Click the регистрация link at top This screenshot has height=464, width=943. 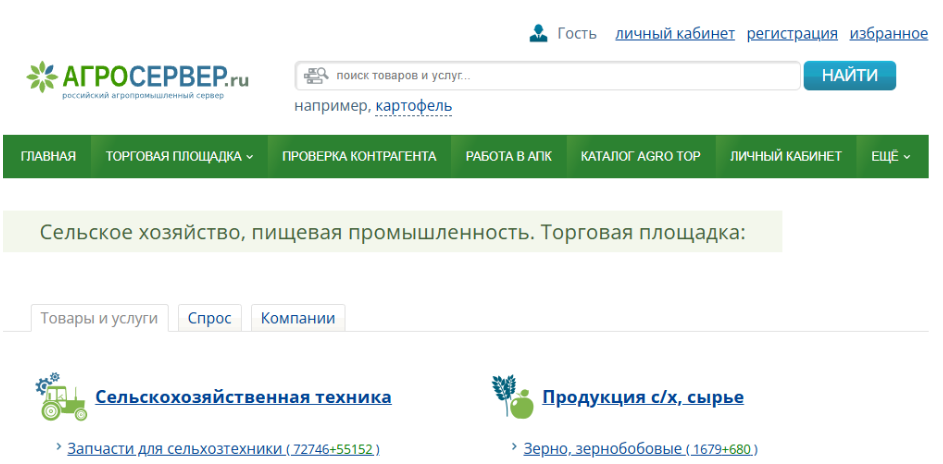click(x=792, y=33)
